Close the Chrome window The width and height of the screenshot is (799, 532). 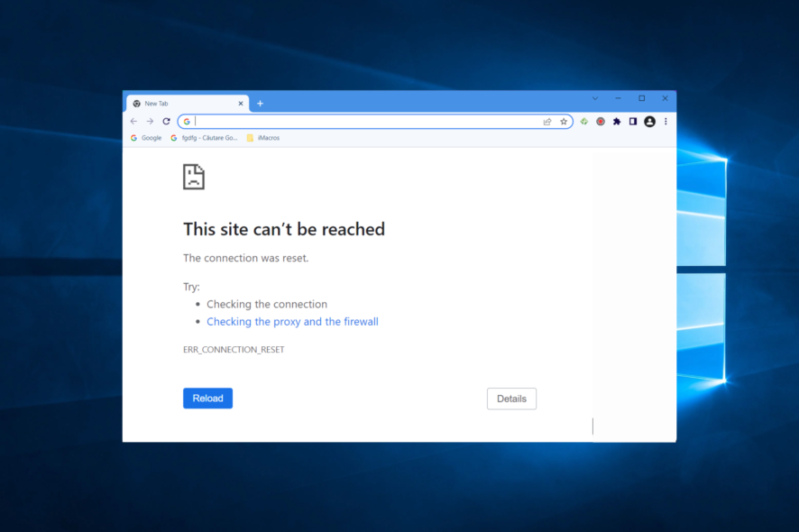[665, 98]
